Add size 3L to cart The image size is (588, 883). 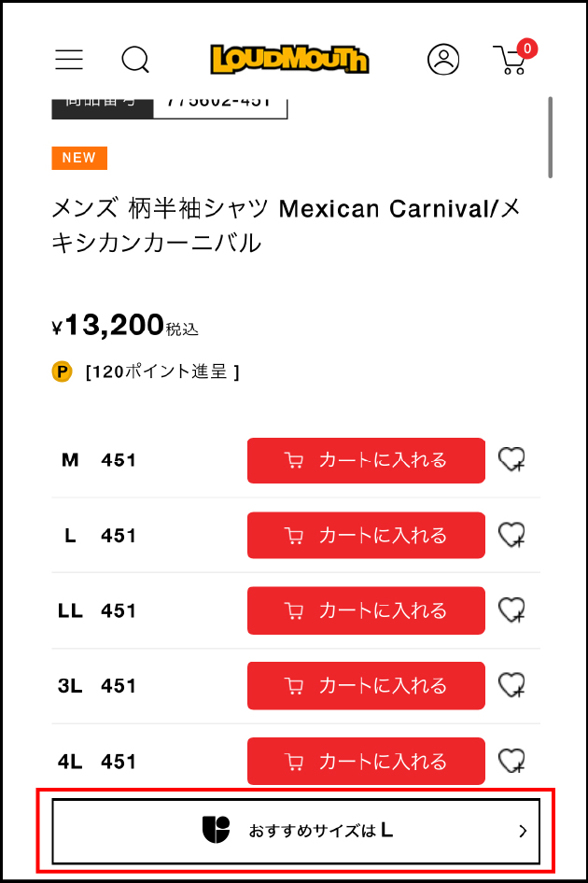click(x=366, y=686)
